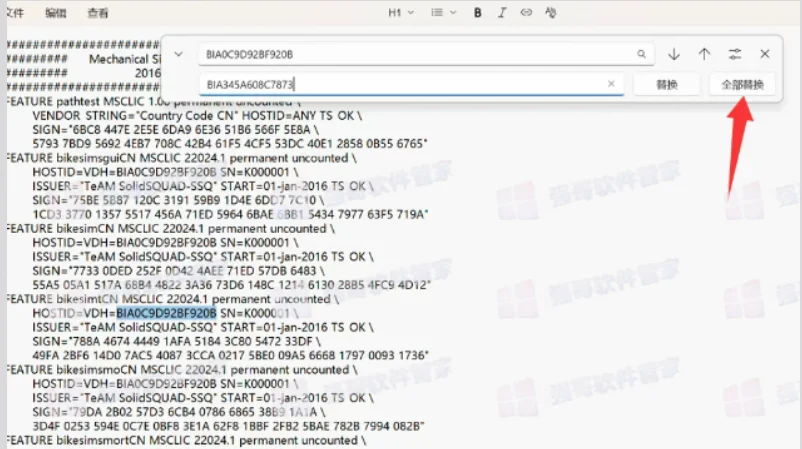Clear formatting using the toolbar icon
The height and width of the screenshot is (449, 802).
coord(550,13)
